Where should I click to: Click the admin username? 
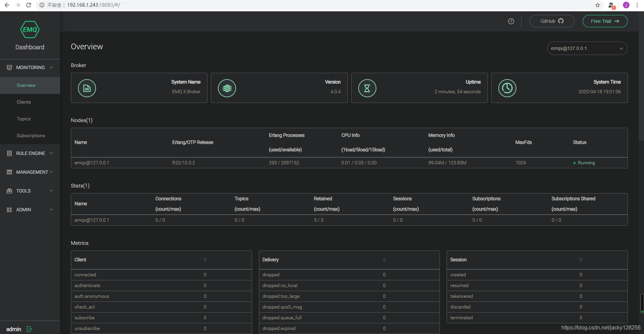pyautogui.click(x=14, y=329)
